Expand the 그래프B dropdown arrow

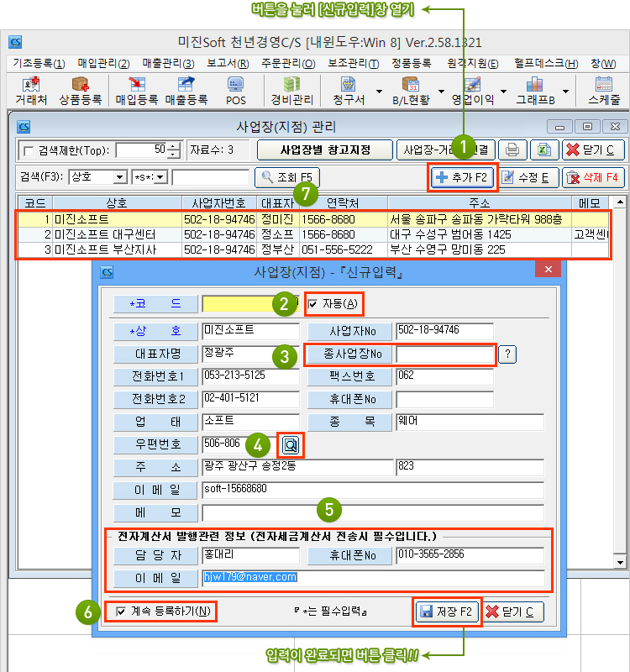pyautogui.click(x=565, y=92)
